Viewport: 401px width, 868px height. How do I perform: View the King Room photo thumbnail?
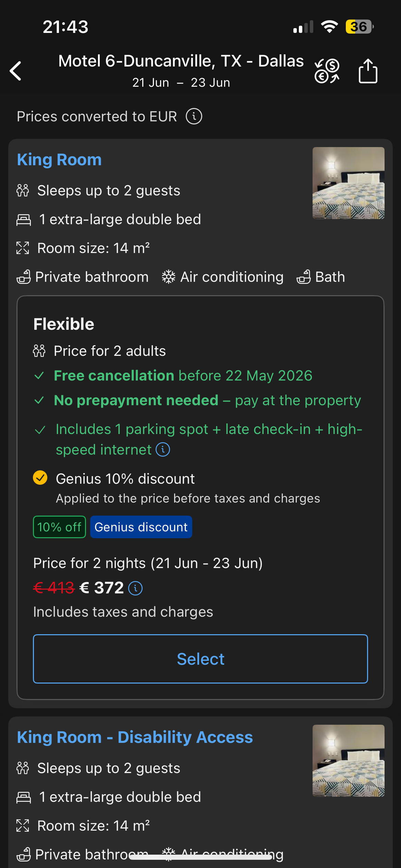tap(348, 183)
